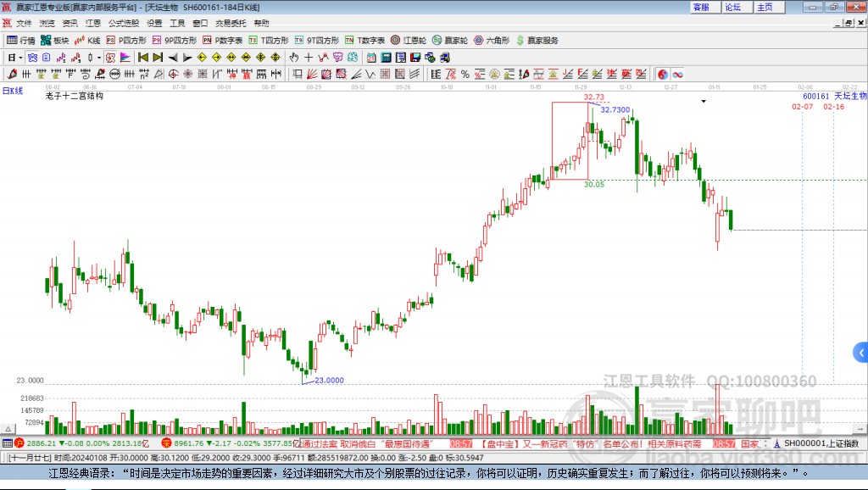Screen dimensions: 868x490
Task: Click the status bar grid icon
Action: coord(7,443)
